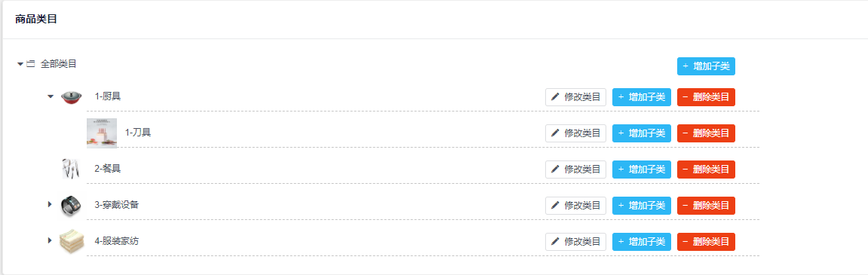Click 修改类目 for 1-厨具
Screen dimensions: 868x275
coord(575,97)
